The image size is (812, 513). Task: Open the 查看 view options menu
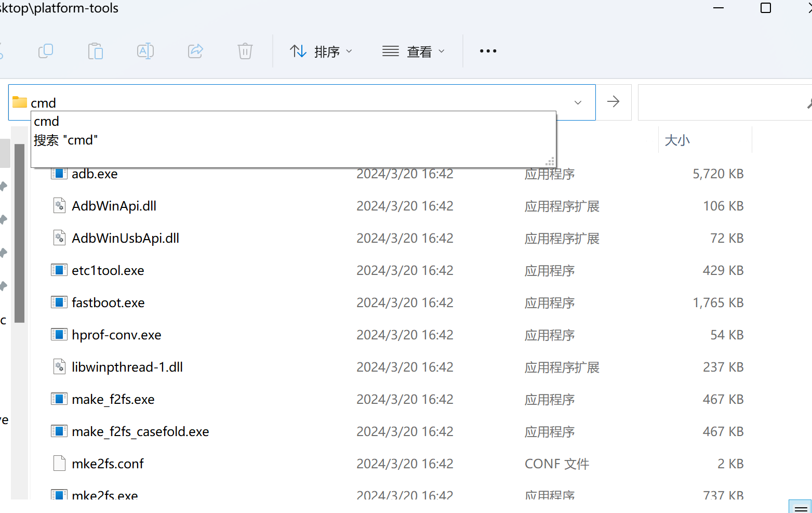421,51
